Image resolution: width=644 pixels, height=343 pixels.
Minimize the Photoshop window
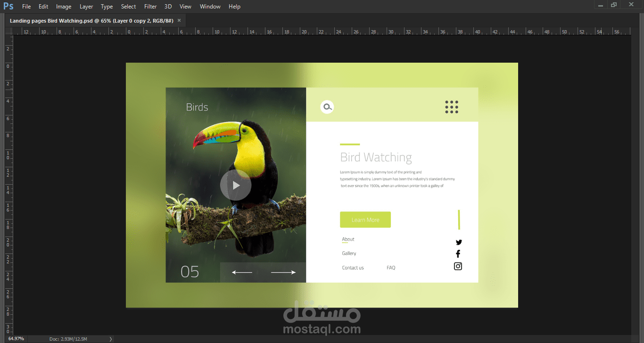pos(600,5)
